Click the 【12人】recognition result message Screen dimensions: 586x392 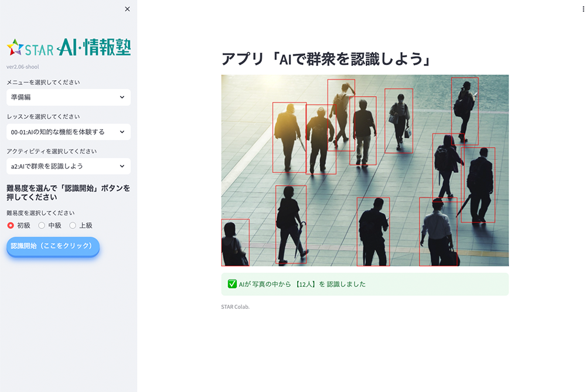pos(364,284)
